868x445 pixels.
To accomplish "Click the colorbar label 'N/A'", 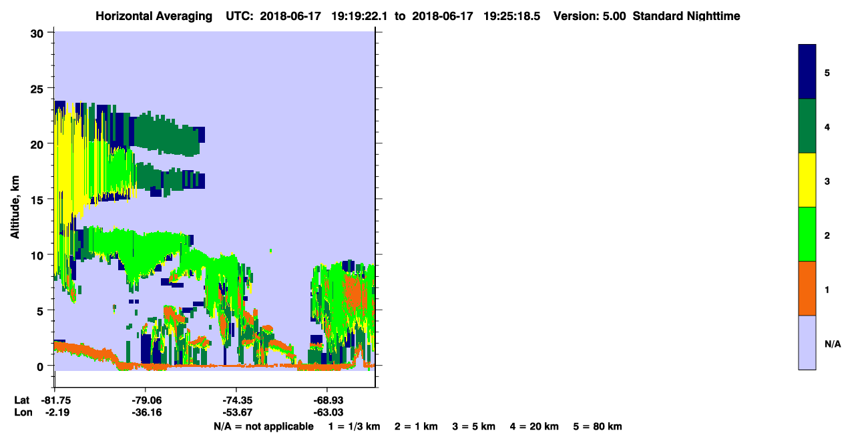I will point(832,344).
